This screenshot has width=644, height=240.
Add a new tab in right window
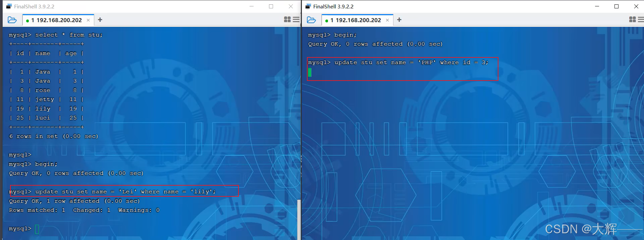(399, 20)
